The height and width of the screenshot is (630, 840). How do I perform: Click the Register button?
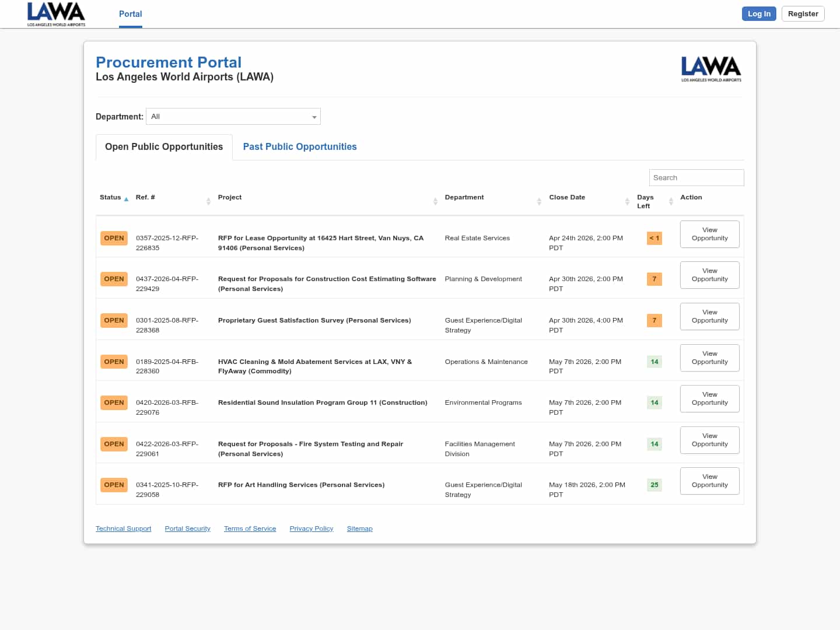coord(803,14)
